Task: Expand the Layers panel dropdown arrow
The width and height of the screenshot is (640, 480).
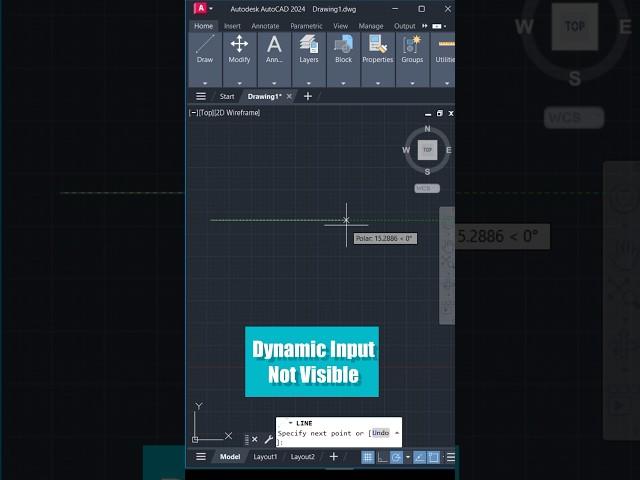Action: coord(309,83)
